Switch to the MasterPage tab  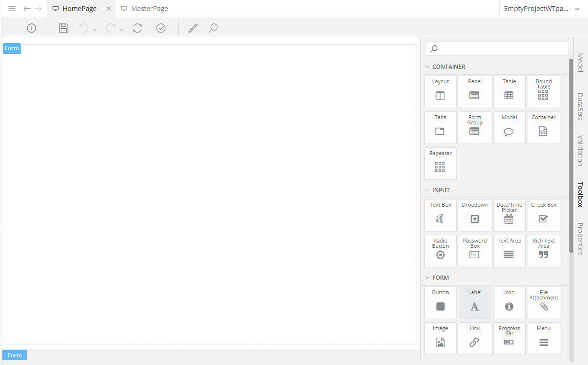[x=149, y=9]
